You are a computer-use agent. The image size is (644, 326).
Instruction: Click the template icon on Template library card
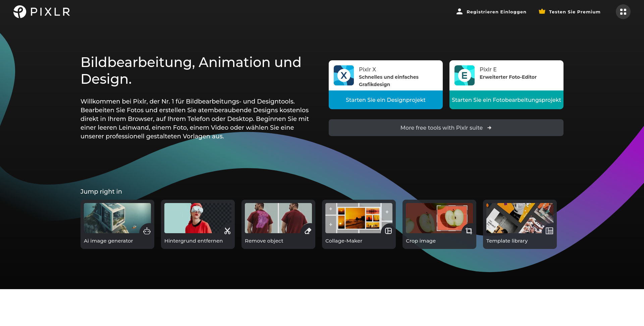[x=549, y=231]
